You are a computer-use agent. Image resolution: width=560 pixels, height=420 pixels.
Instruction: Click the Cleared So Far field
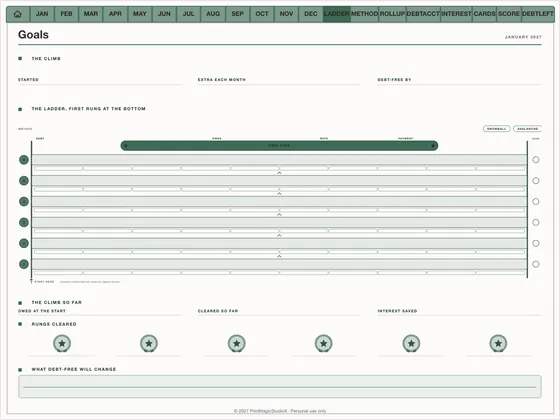tap(279, 312)
